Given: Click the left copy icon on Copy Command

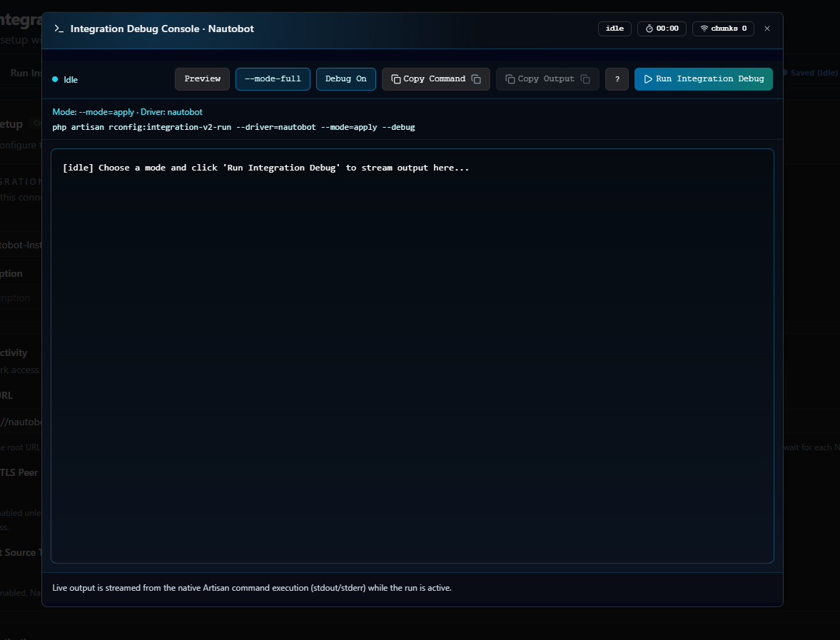Looking at the screenshot, I should pos(396,79).
